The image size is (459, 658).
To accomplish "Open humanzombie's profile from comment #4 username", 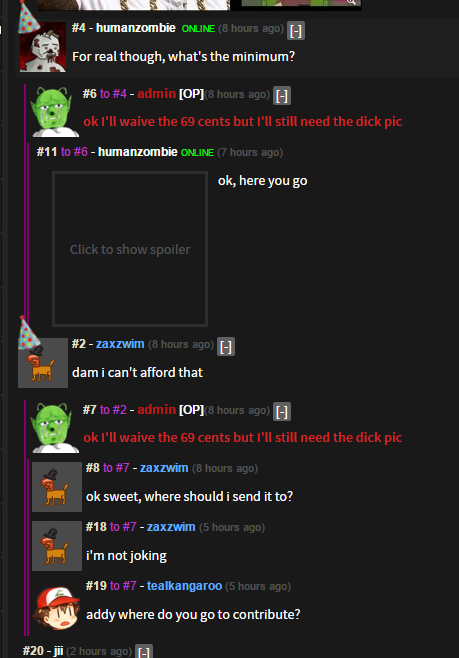I will tap(136, 28).
